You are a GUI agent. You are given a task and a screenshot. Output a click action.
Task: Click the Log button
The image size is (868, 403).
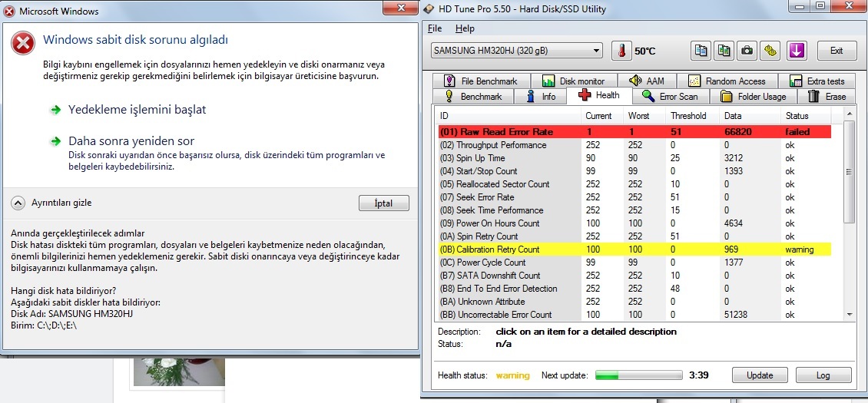pos(823,375)
